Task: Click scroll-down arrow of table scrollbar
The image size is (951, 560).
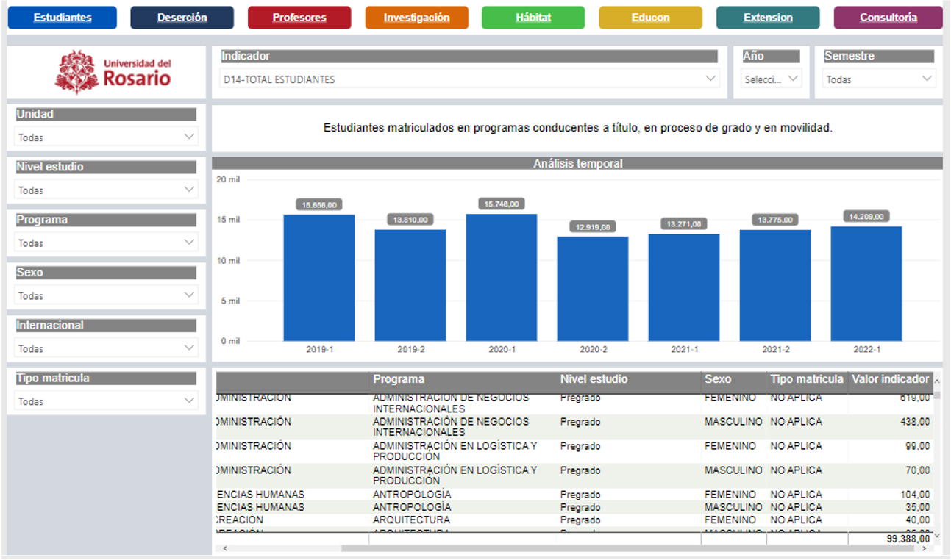Action: tap(937, 536)
